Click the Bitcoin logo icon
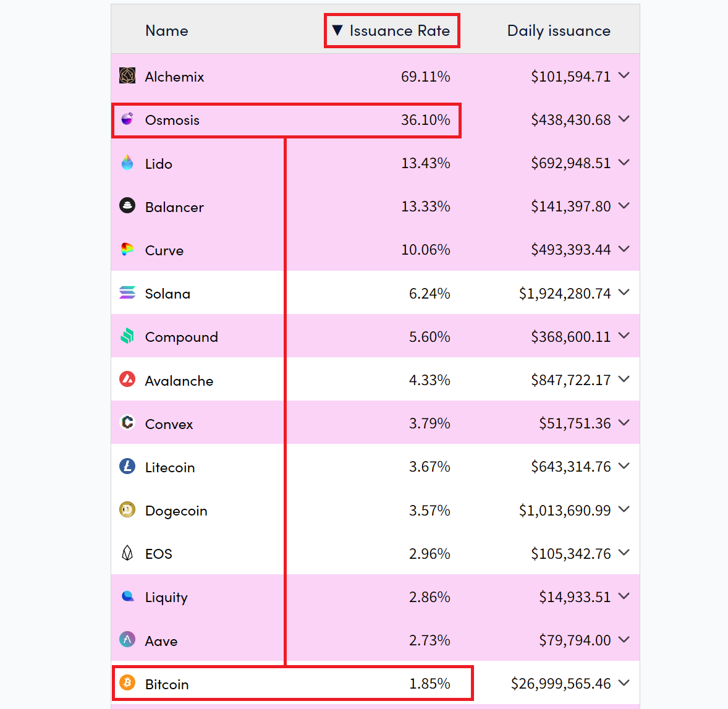This screenshot has height=709, width=728. pyautogui.click(x=127, y=683)
